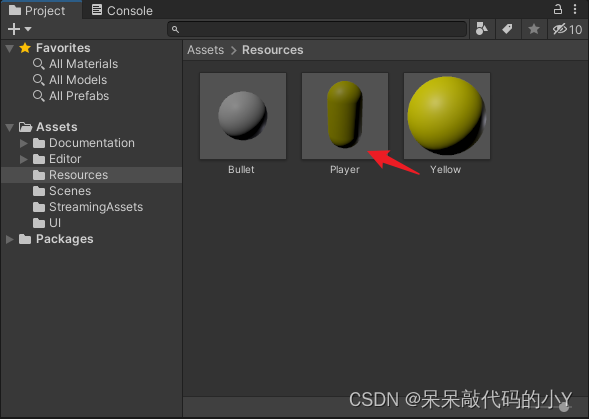Click the search by type icon
The width and height of the screenshot is (589, 419).
(482, 29)
